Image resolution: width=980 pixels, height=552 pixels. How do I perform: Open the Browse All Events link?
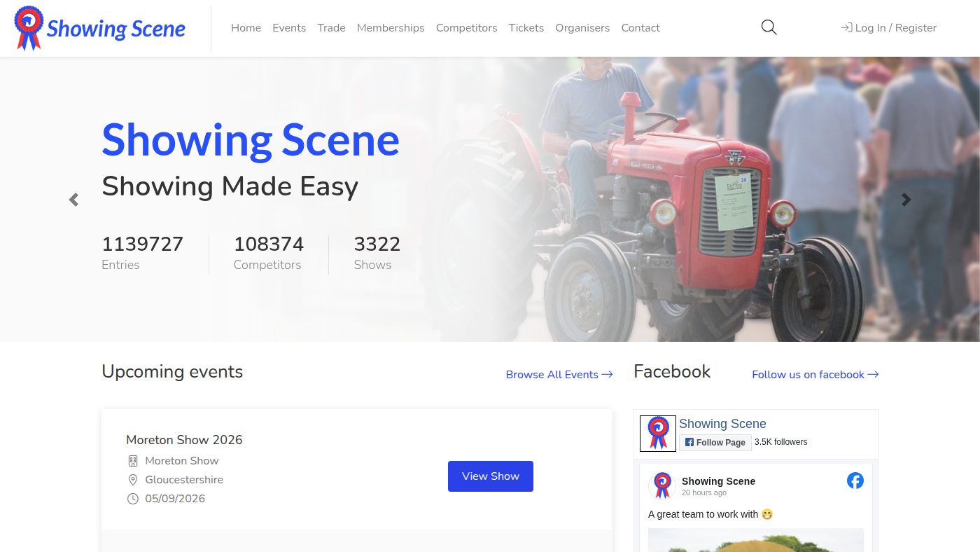(x=559, y=375)
